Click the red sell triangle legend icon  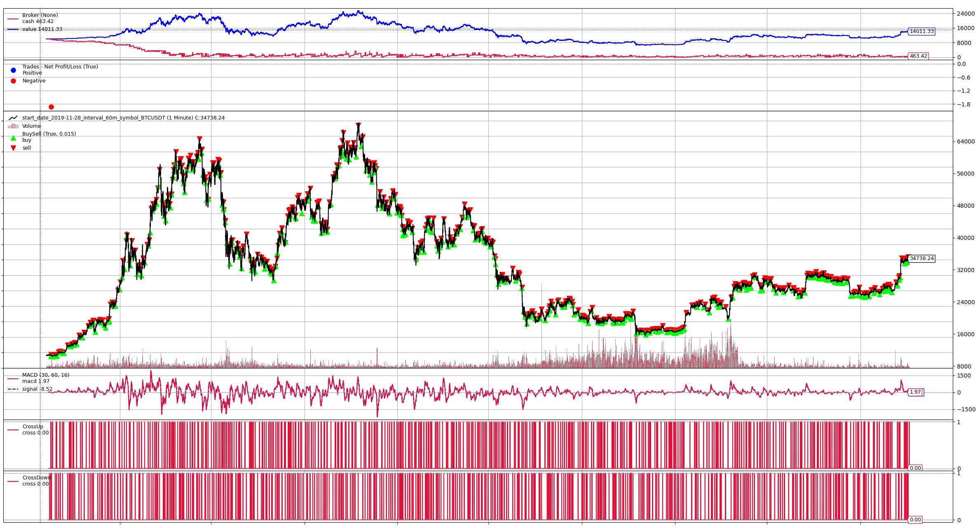[x=13, y=148]
